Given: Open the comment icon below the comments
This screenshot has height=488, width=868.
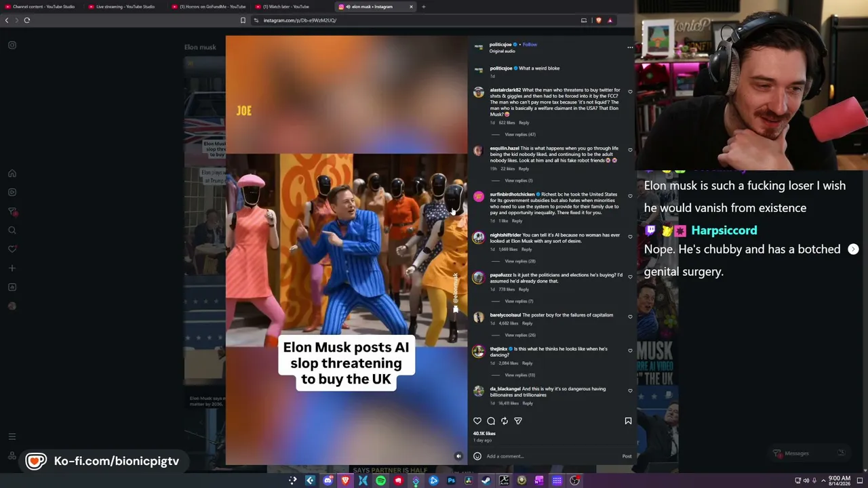Looking at the screenshot, I should (x=491, y=421).
